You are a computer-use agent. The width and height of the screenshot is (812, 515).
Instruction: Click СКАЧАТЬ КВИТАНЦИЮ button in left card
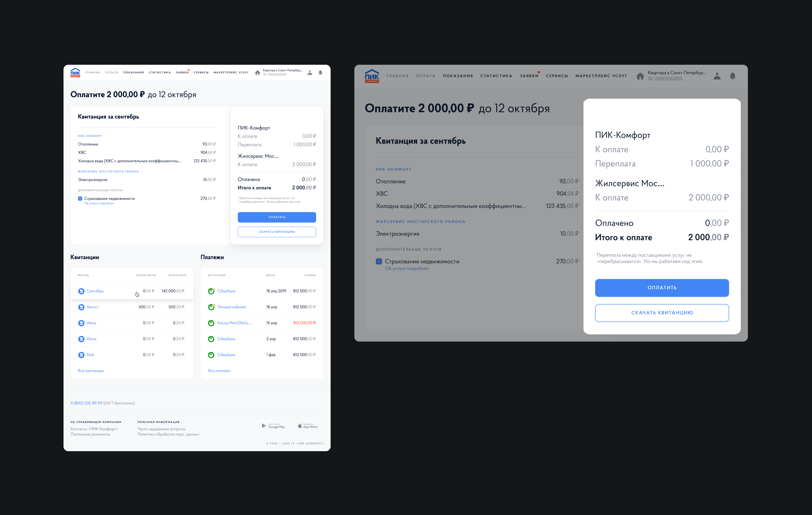[277, 232]
